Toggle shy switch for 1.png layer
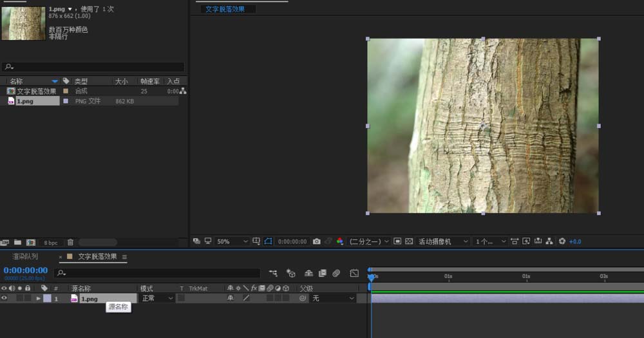 click(x=231, y=298)
